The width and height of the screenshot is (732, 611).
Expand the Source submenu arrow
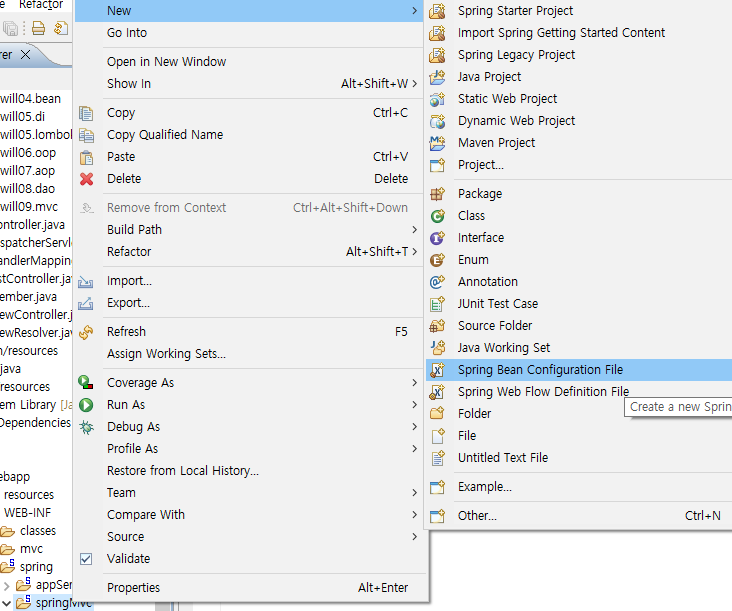pyautogui.click(x=415, y=536)
